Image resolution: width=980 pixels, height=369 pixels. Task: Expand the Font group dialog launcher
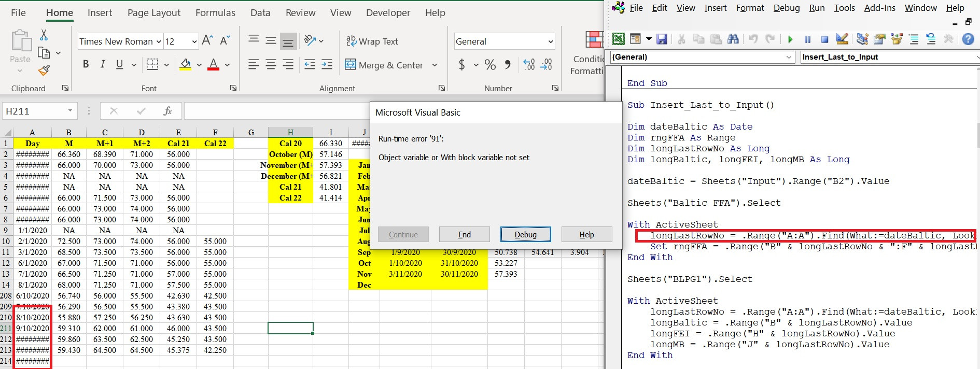pyautogui.click(x=233, y=88)
